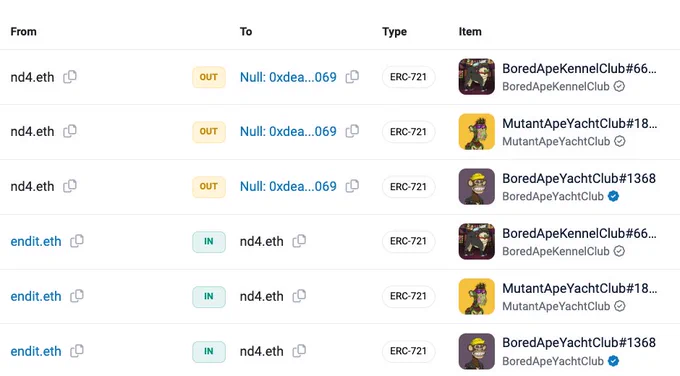Open BoredApeYachtClub#1368 thumbnail in last row

(x=477, y=351)
